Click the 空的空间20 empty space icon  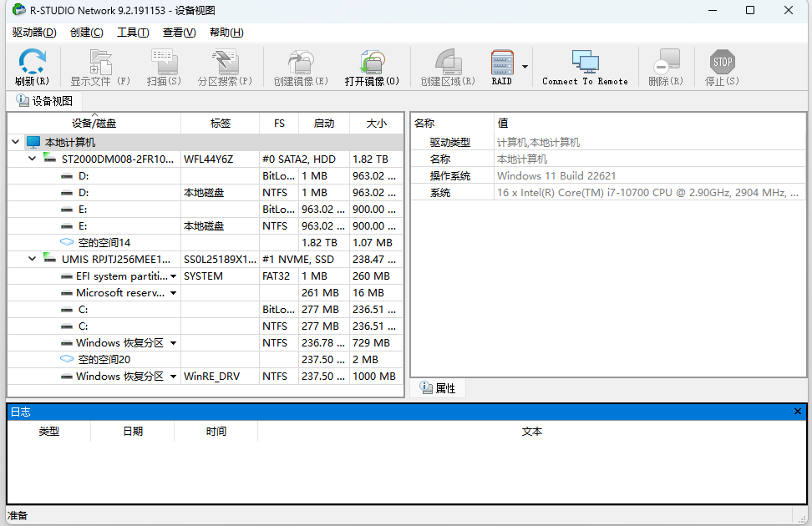[67, 359]
